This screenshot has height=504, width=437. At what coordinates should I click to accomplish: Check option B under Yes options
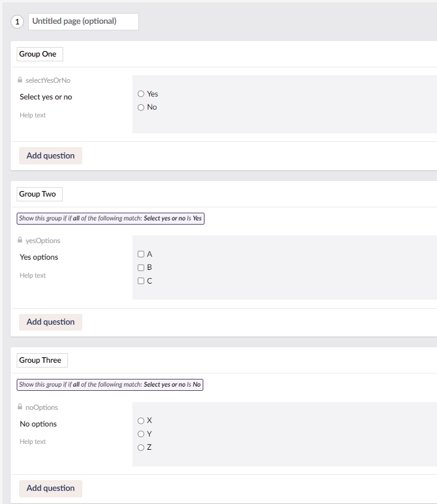pyautogui.click(x=140, y=267)
